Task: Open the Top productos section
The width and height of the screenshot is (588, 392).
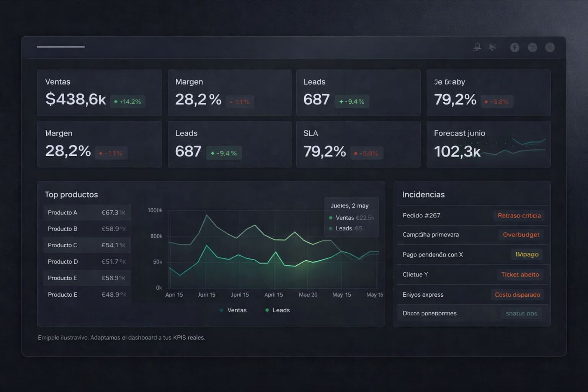Action: click(71, 194)
